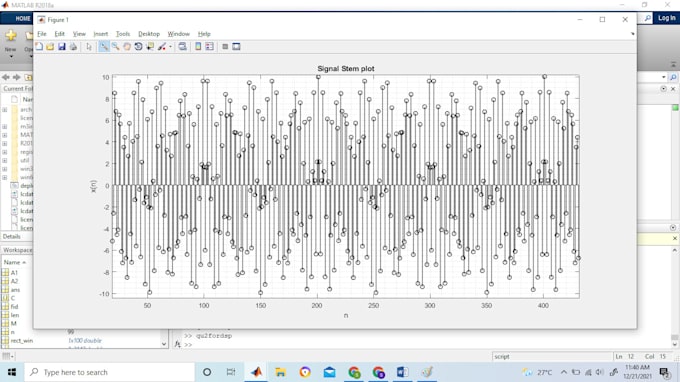Open the Edit menu in Figure 1

(59, 34)
